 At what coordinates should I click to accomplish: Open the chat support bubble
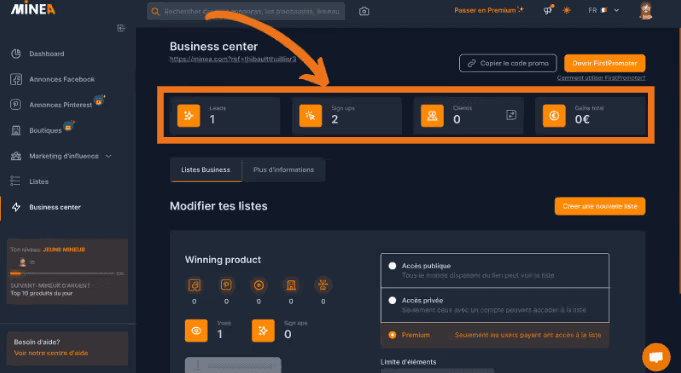tap(656, 357)
